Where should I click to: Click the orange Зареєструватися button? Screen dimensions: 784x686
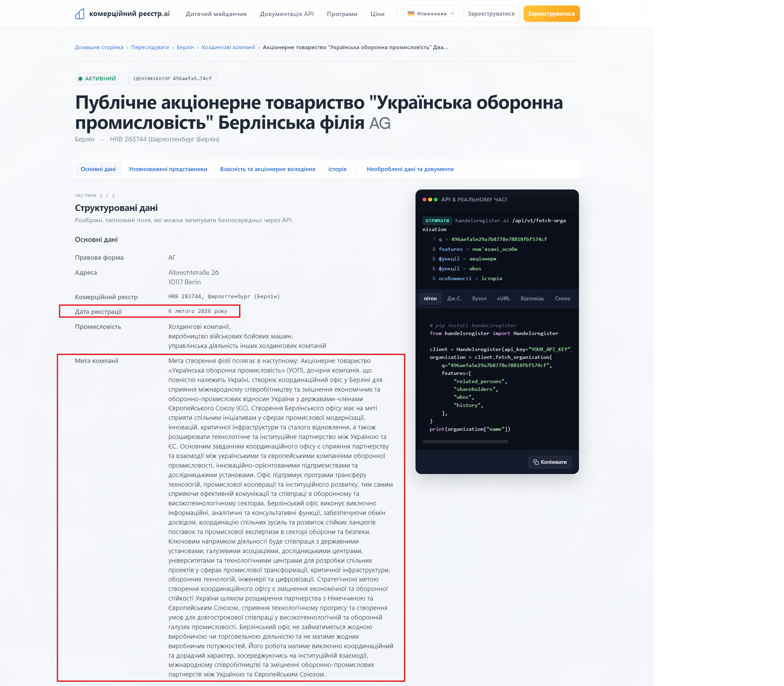coord(551,14)
